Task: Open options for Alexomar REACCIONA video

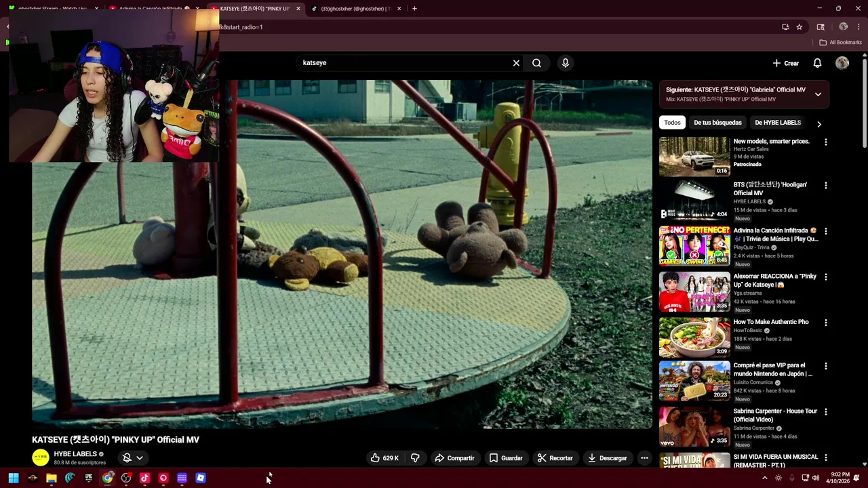Action: [825, 277]
